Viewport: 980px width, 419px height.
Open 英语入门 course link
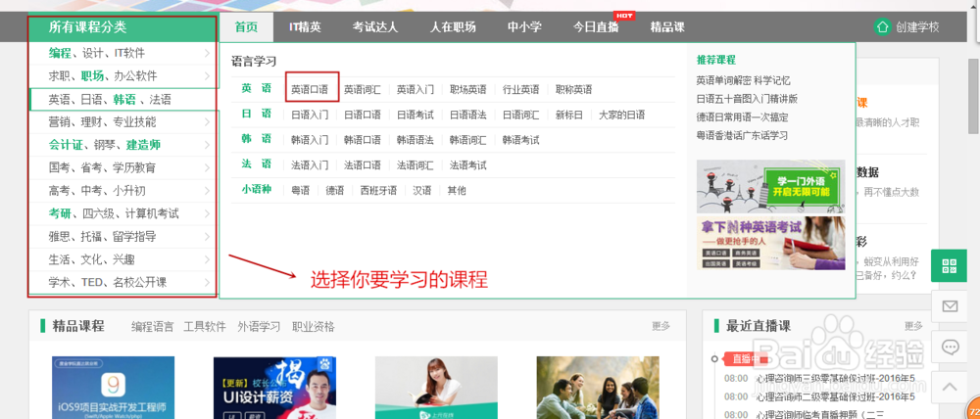[415, 89]
